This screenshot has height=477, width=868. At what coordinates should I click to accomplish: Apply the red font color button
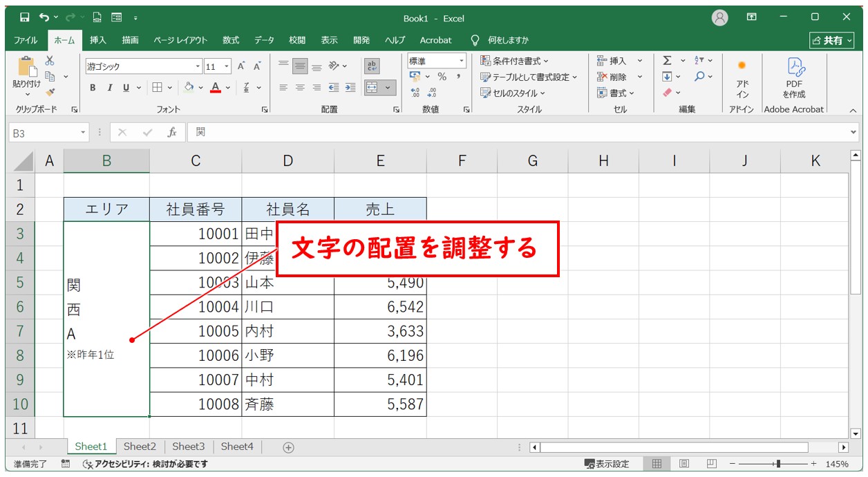[216, 88]
